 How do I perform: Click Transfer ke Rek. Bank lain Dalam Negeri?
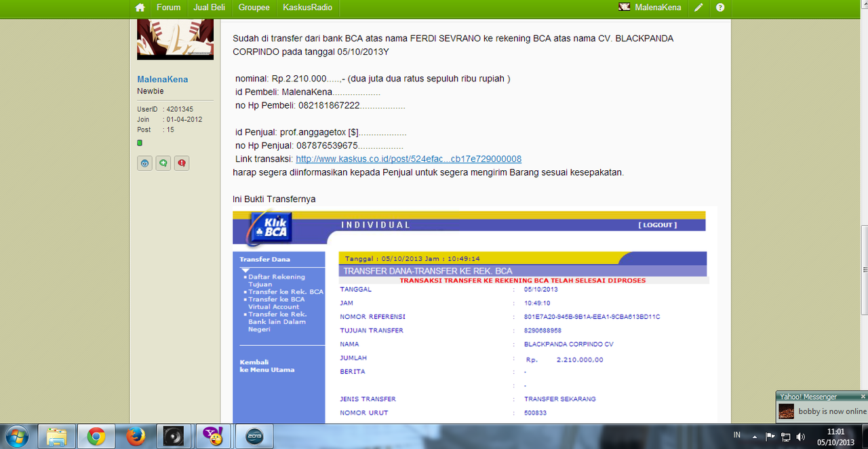click(278, 321)
